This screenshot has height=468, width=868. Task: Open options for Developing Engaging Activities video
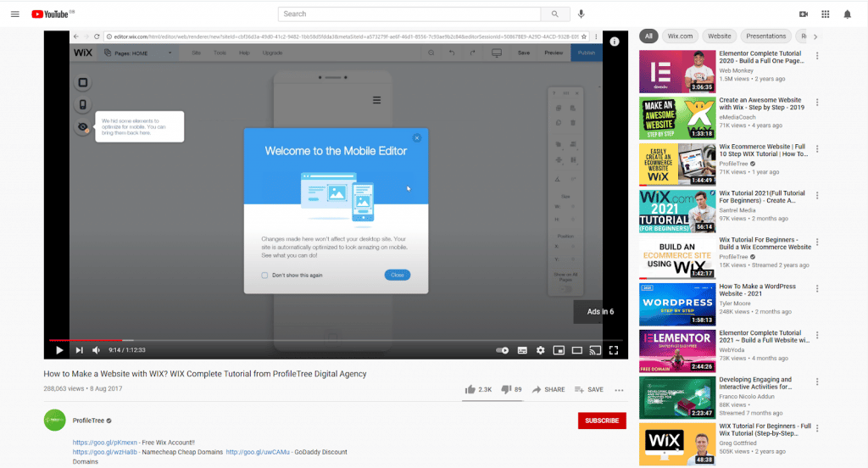[817, 382]
